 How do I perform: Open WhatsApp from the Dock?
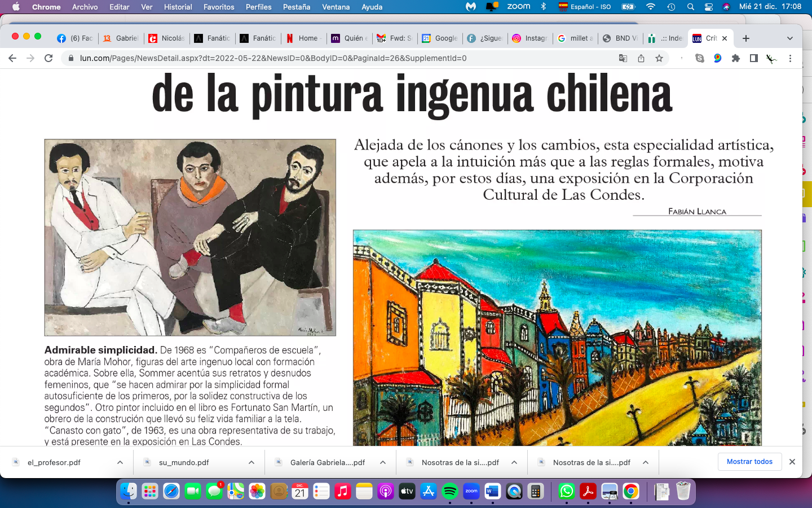tap(567, 492)
